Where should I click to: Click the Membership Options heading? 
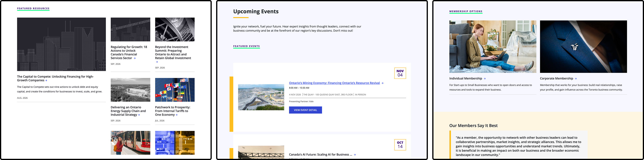click(466, 11)
